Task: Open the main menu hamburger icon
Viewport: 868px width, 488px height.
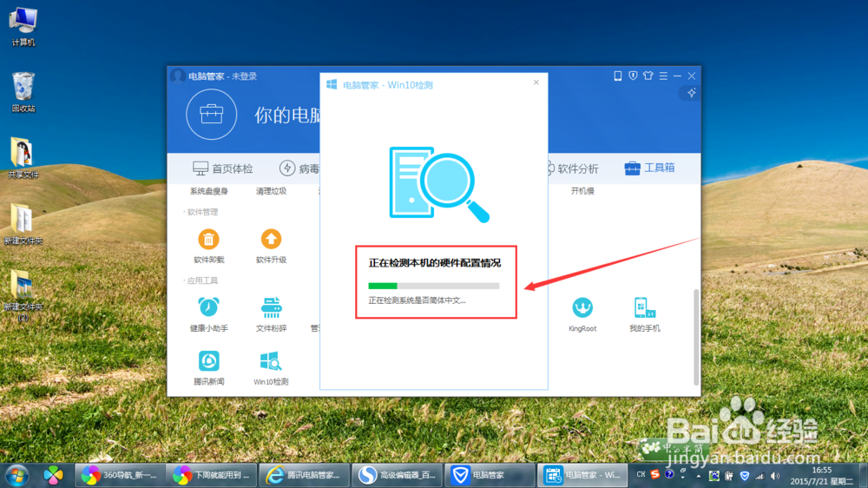Action: pos(663,76)
